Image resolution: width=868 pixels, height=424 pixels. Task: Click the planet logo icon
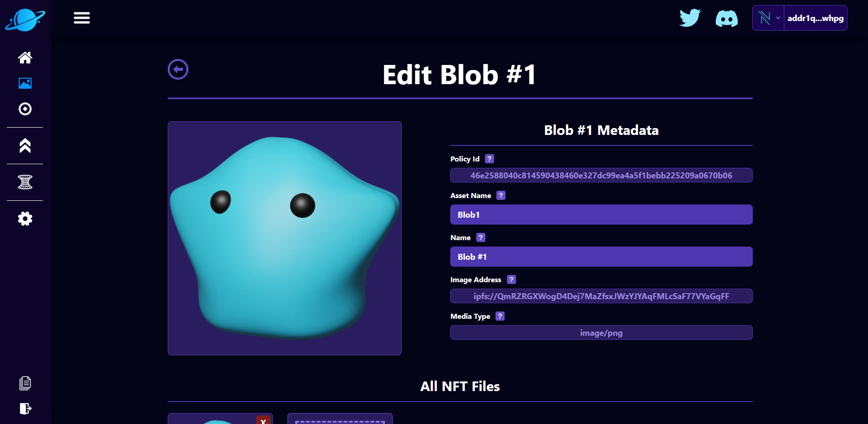(x=25, y=20)
